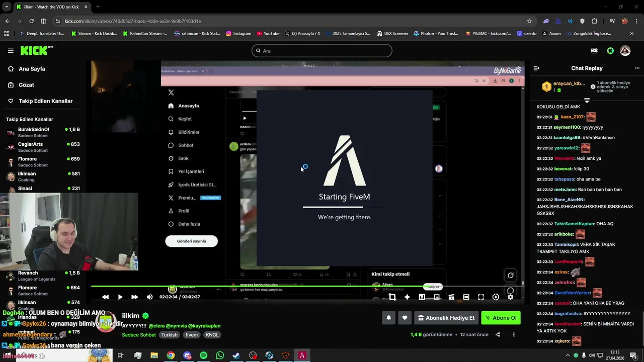Open CaglarArts channel in sidebar
This screenshot has height=362, width=644.
click(43, 147)
